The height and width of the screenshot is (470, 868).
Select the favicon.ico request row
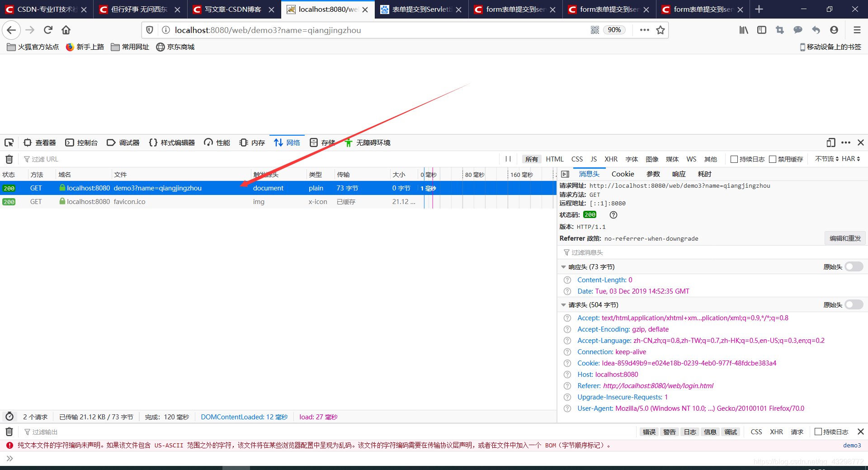[278, 202]
